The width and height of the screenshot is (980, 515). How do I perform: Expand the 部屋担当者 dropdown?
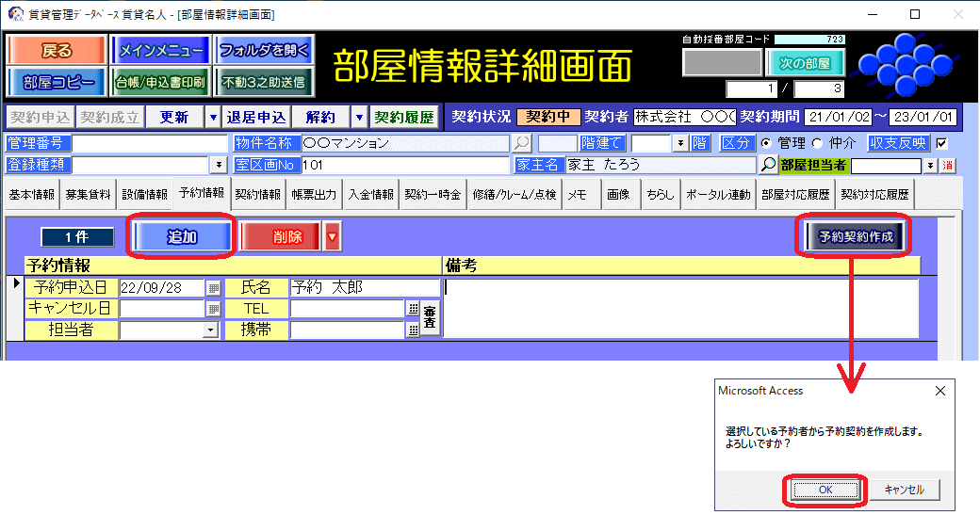[930, 166]
